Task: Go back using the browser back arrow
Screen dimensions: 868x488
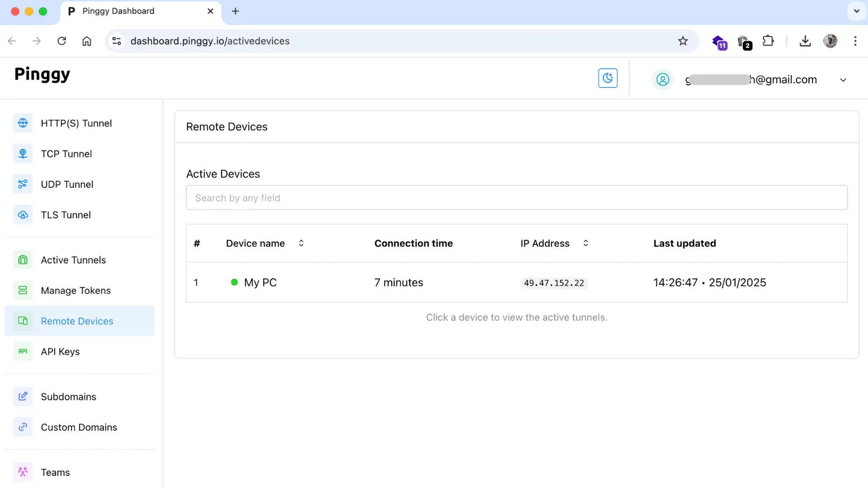Action: tap(12, 41)
